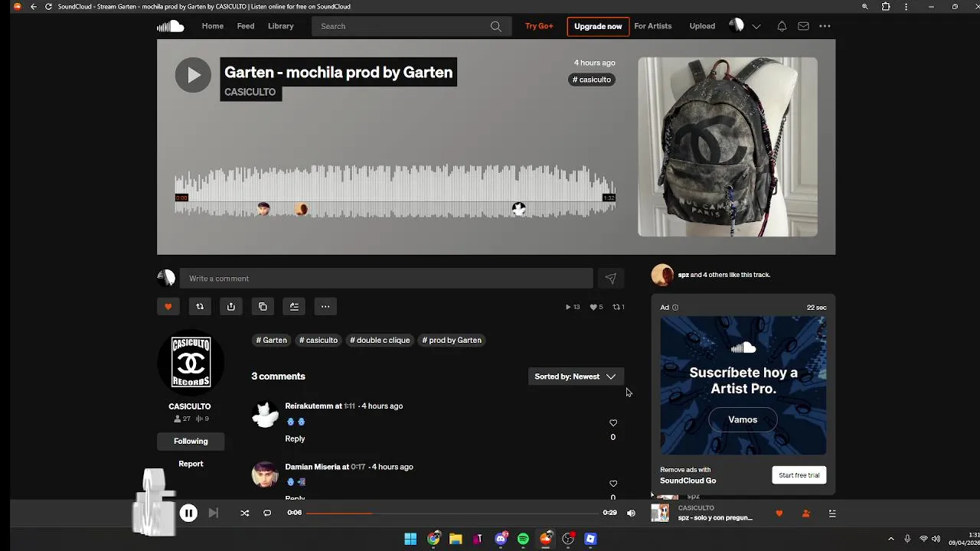The width and height of the screenshot is (980, 551).
Task: Select the # double c clique tag
Action: [x=380, y=341]
